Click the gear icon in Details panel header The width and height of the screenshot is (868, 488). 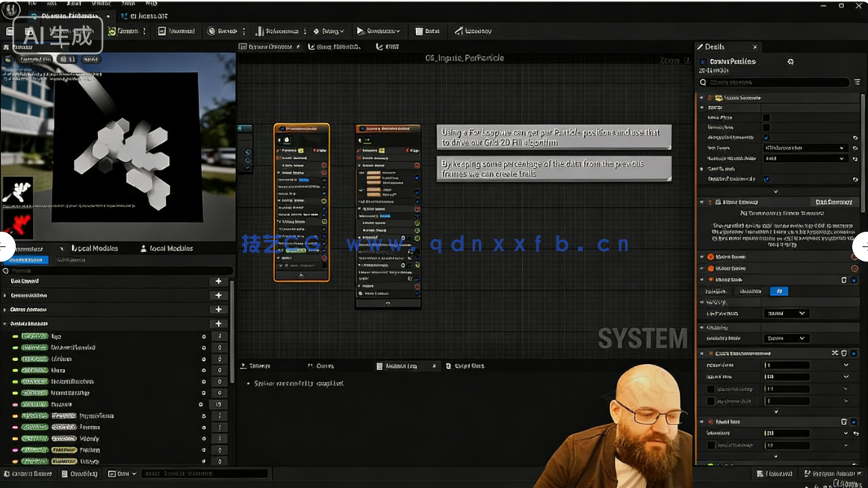(x=790, y=62)
